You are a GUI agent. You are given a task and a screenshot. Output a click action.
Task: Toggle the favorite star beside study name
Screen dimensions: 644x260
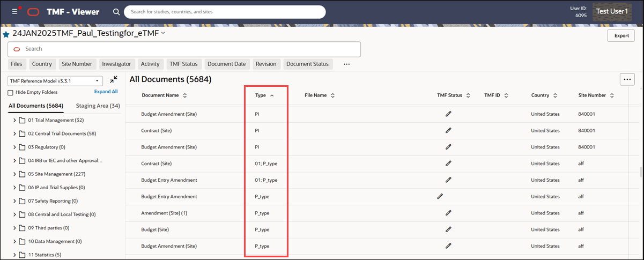pyautogui.click(x=6, y=34)
